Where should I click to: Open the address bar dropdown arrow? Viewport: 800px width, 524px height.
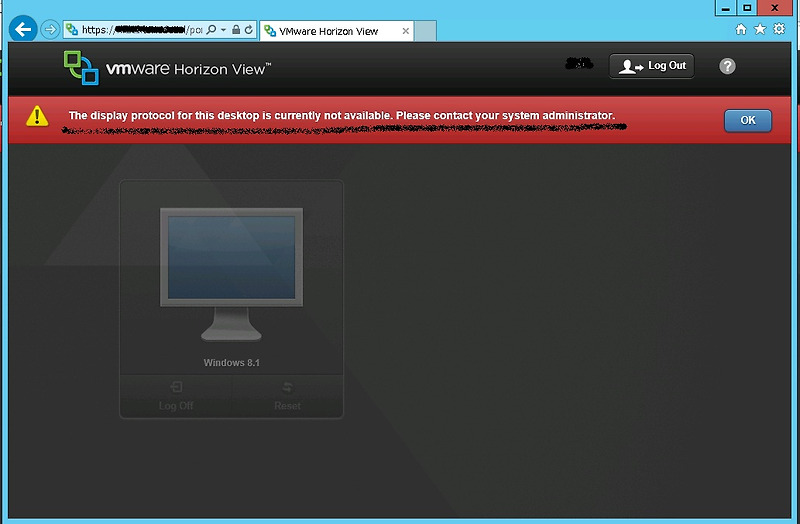pos(223,30)
